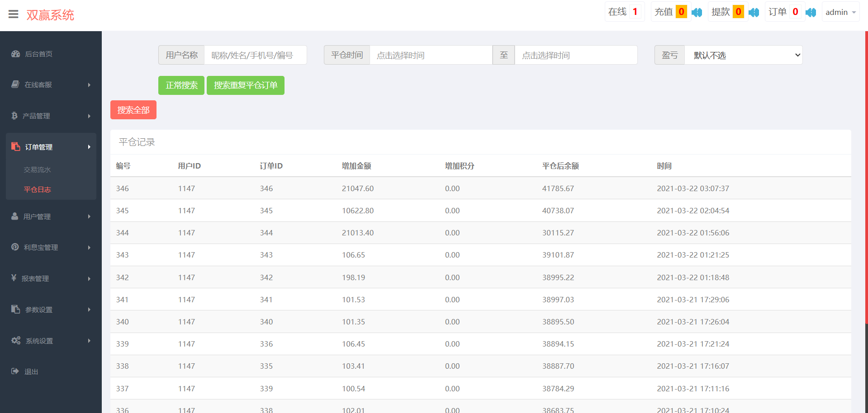Open the 盈亏 默认不选 dropdown

pyautogui.click(x=743, y=55)
